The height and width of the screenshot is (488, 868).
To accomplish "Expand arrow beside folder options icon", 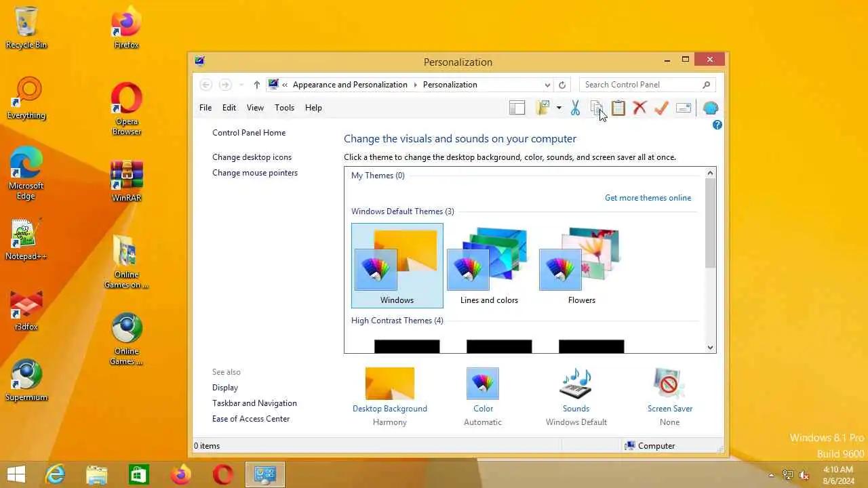I will (559, 108).
